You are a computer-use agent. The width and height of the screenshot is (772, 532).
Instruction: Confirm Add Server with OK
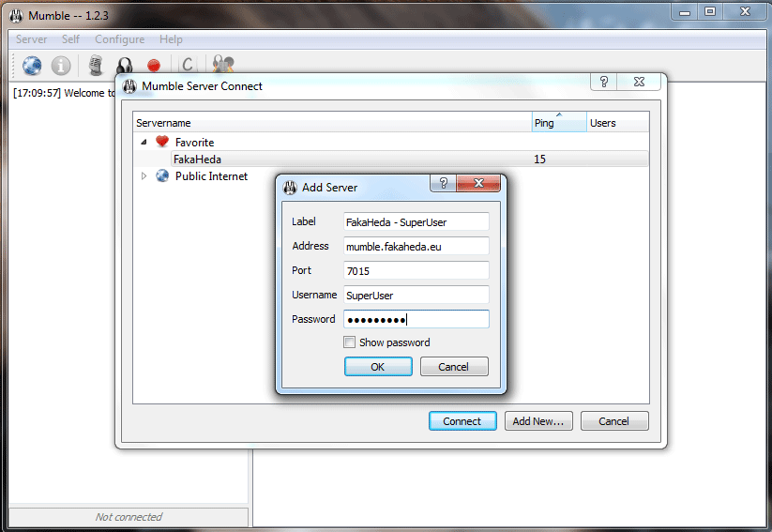click(x=378, y=367)
